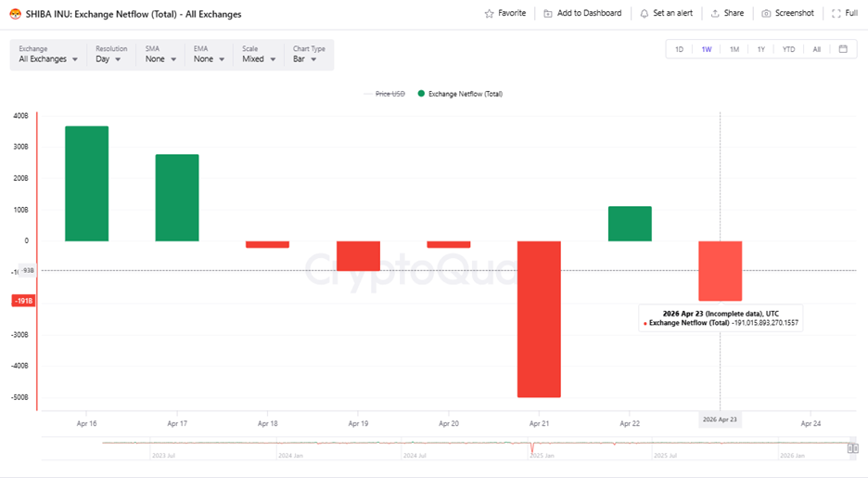The width and height of the screenshot is (868, 478).
Task: Click the 400B axis label
Action: pyautogui.click(x=20, y=116)
